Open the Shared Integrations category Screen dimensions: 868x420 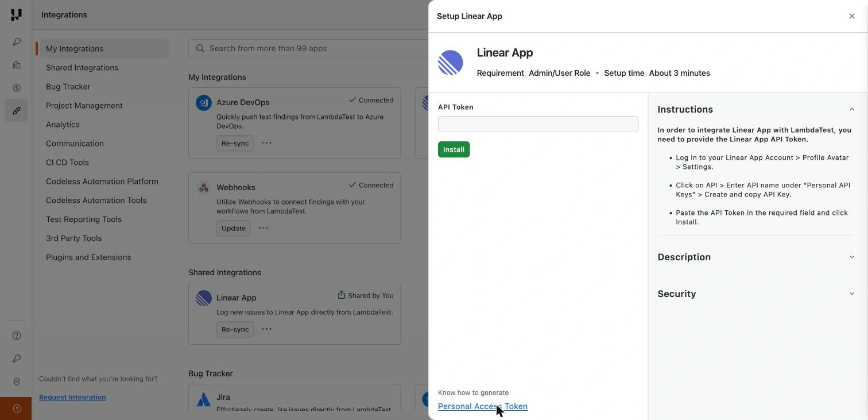coord(82,68)
